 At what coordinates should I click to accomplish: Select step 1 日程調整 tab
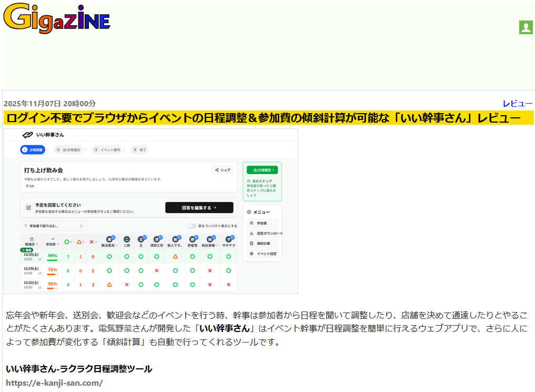[x=33, y=150]
